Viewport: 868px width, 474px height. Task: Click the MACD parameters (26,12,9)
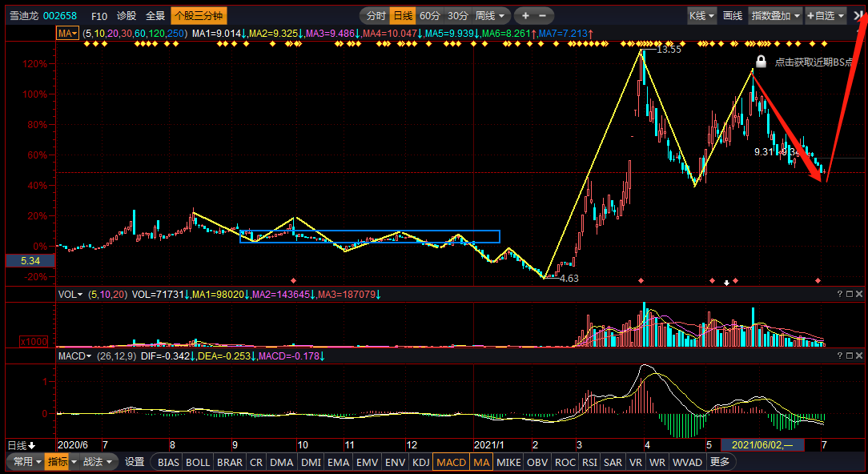pos(116,355)
